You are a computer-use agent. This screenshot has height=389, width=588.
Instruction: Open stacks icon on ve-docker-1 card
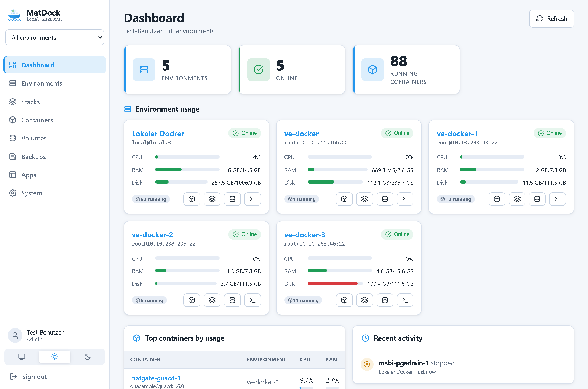tap(517, 199)
